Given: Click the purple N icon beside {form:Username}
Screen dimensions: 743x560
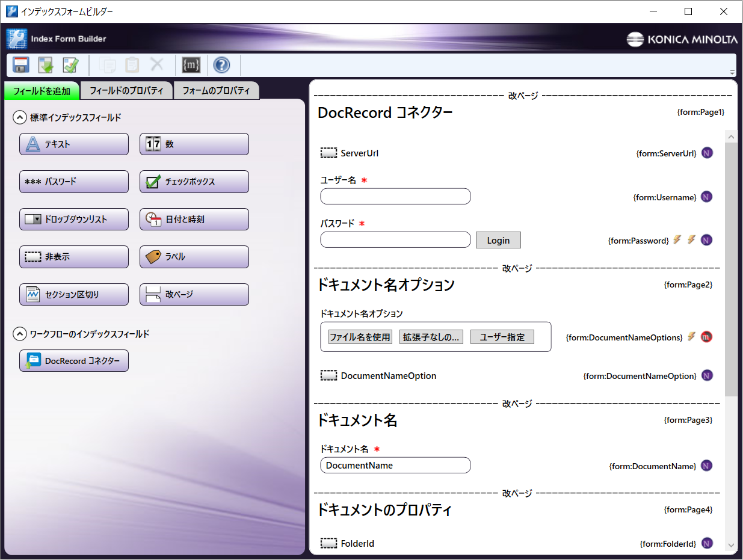Looking at the screenshot, I should click(x=707, y=197).
